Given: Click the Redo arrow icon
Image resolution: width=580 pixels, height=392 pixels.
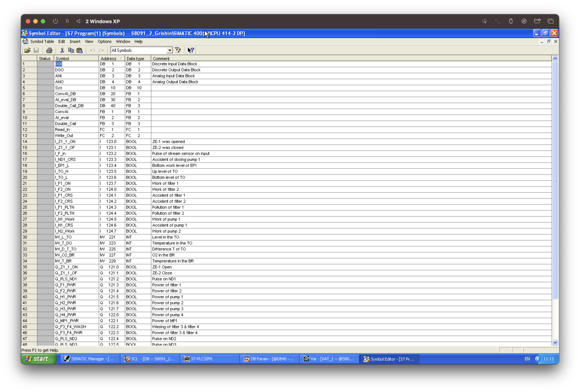Looking at the screenshot, I should (x=101, y=50).
